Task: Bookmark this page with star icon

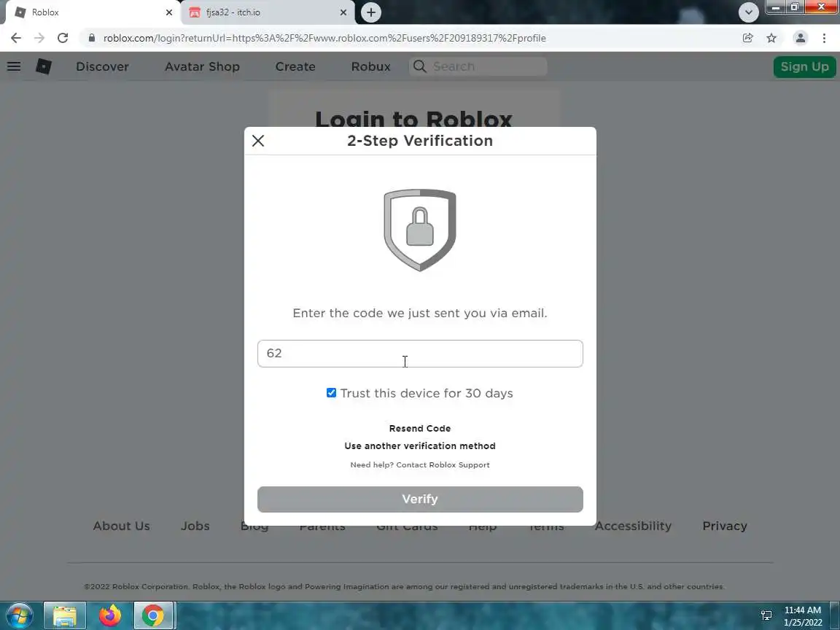Action: pos(771,38)
